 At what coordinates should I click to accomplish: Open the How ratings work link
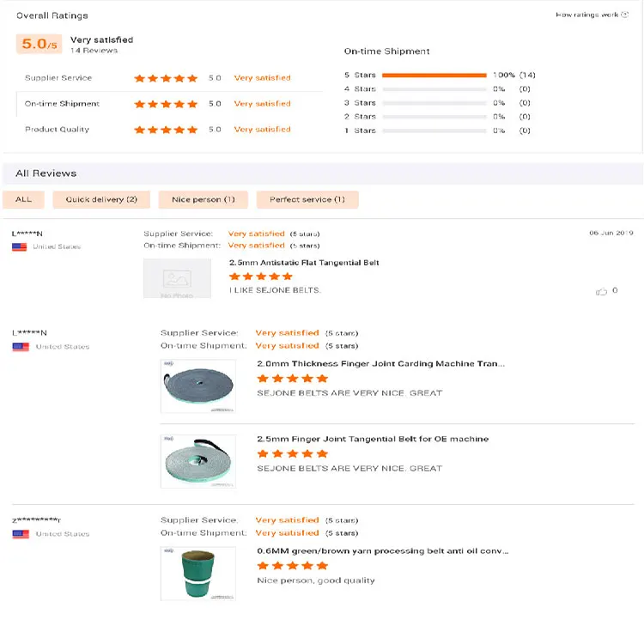click(587, 15)
